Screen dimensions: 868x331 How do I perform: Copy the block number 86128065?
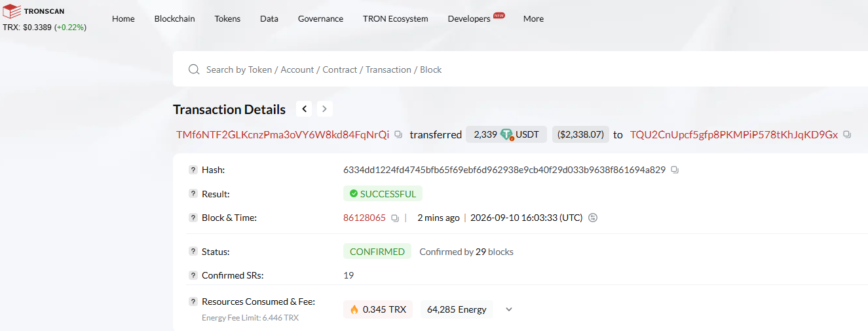point(395,218)
